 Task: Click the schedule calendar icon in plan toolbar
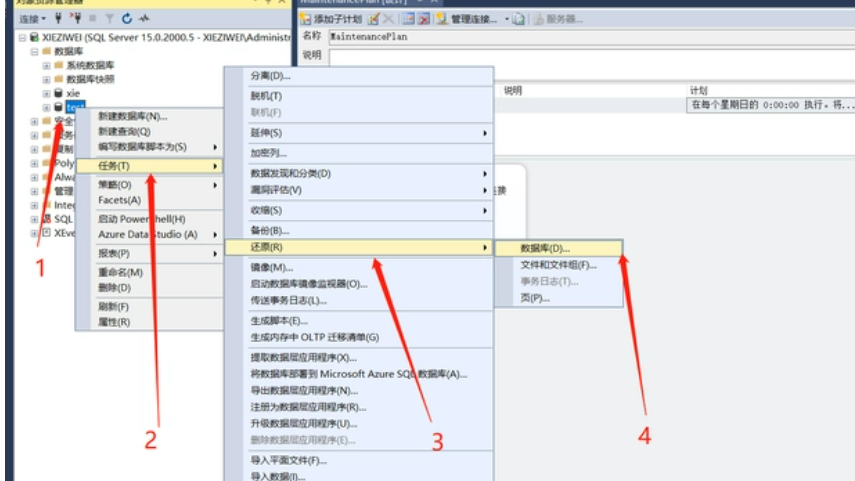click(408, 19)
